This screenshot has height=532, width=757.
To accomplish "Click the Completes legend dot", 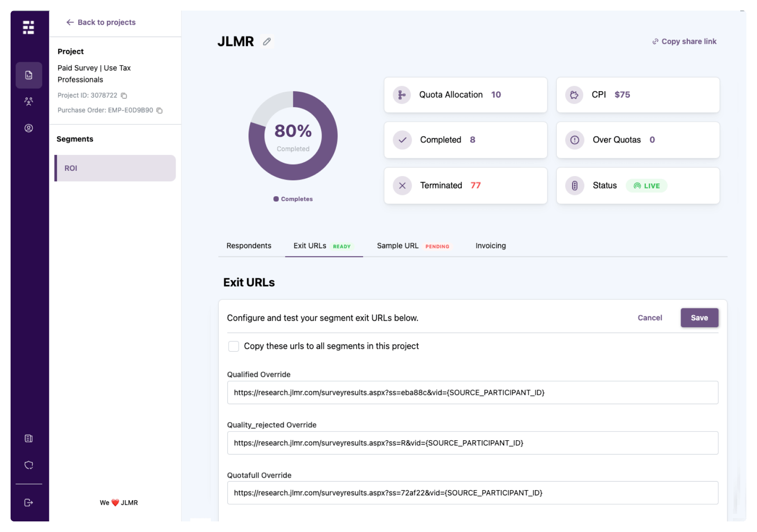I will tap(276, 199).
